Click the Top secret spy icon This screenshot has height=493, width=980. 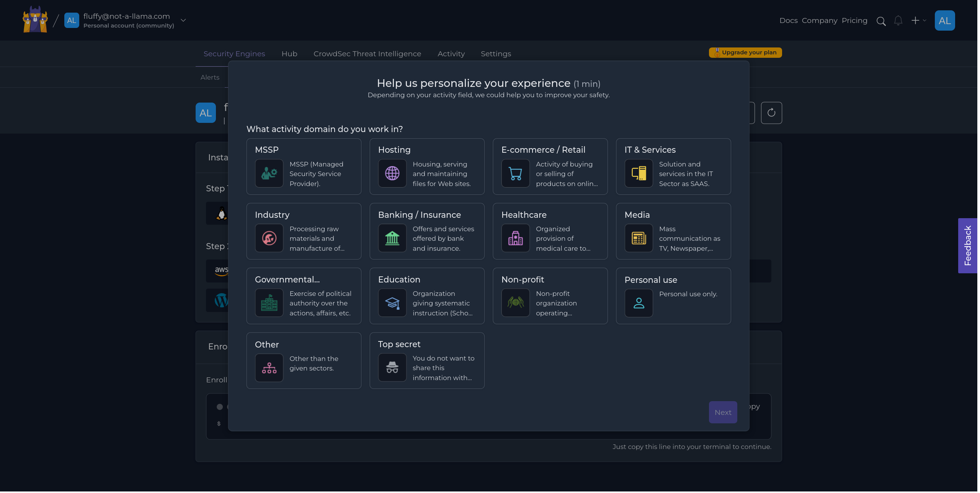[392, 367]
